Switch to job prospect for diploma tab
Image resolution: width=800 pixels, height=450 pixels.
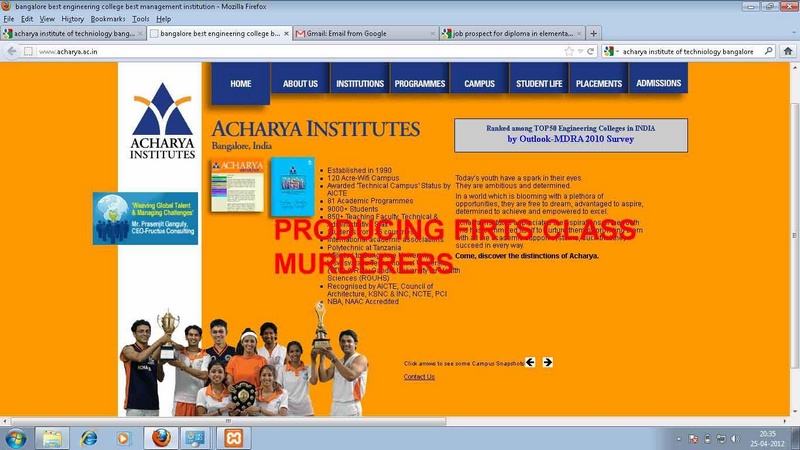click(512, 34)
